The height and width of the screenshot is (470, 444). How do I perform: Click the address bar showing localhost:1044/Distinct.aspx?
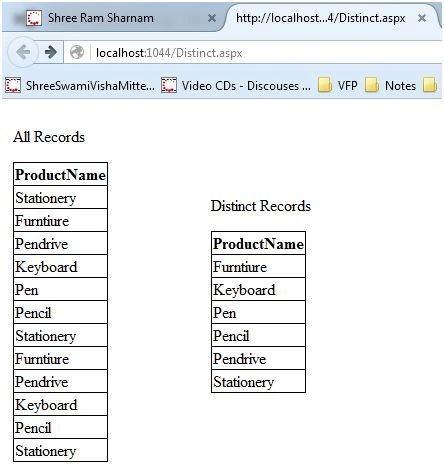pos(253,53)
